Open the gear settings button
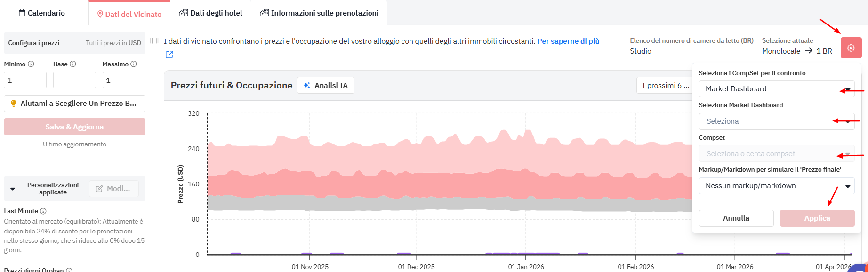Screen dimensions: 868x272 pos(850,48)
